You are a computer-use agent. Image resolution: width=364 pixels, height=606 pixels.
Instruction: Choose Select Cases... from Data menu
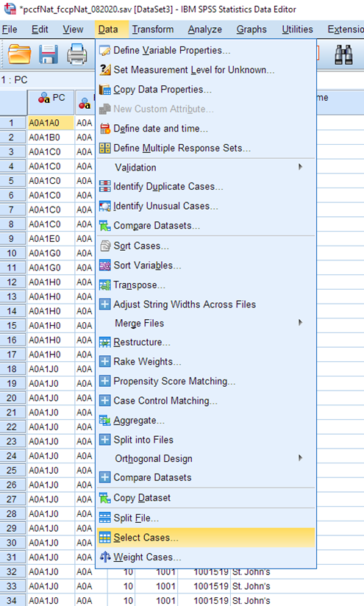206,538
